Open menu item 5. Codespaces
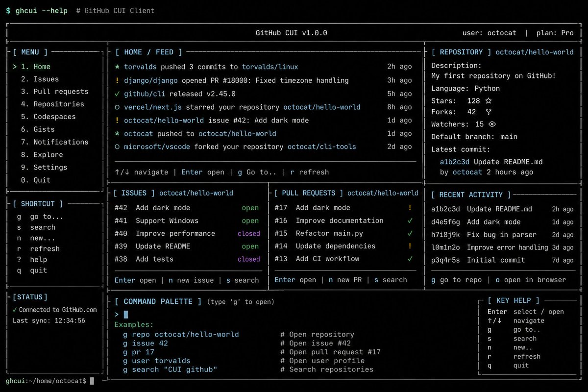588x392 pixels. point(48,117)
